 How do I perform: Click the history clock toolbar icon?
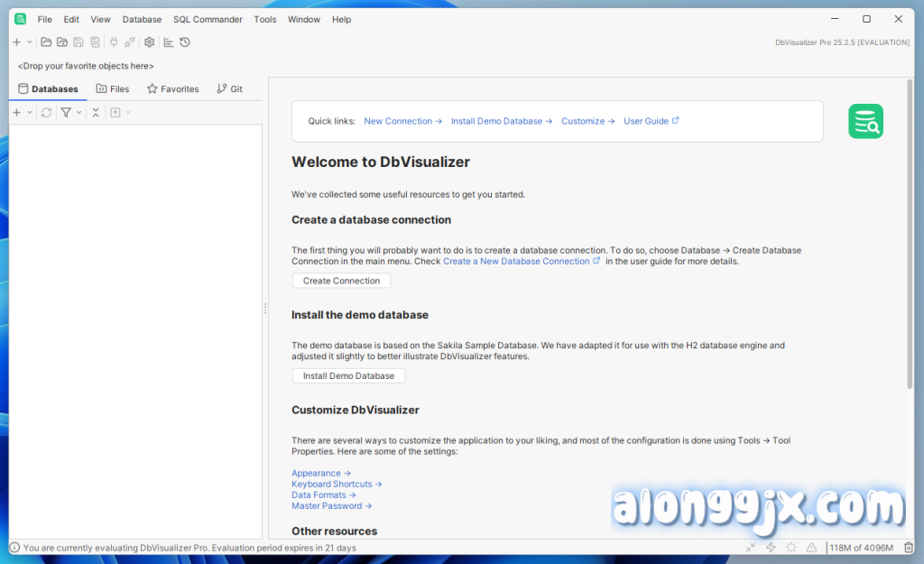pos(185,42)
